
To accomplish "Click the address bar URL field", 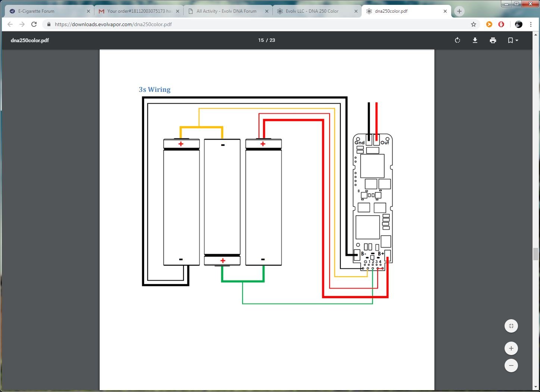I will click(257, 24).
